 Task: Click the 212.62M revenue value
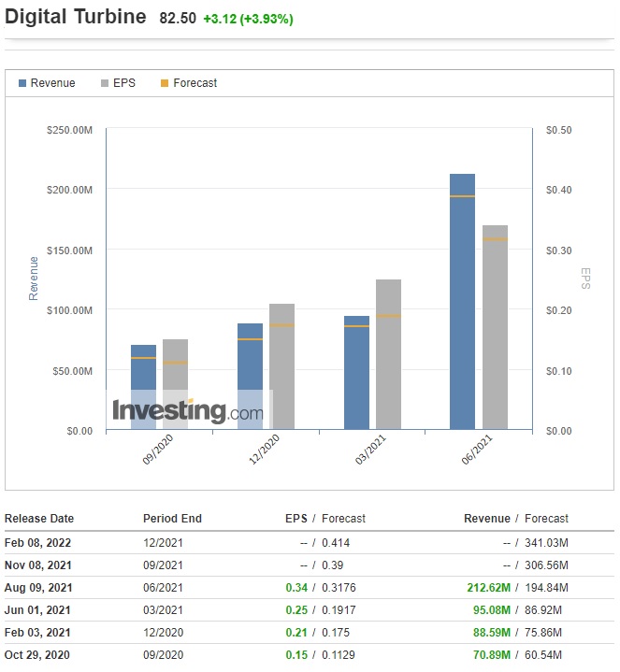tap(489, 588)
